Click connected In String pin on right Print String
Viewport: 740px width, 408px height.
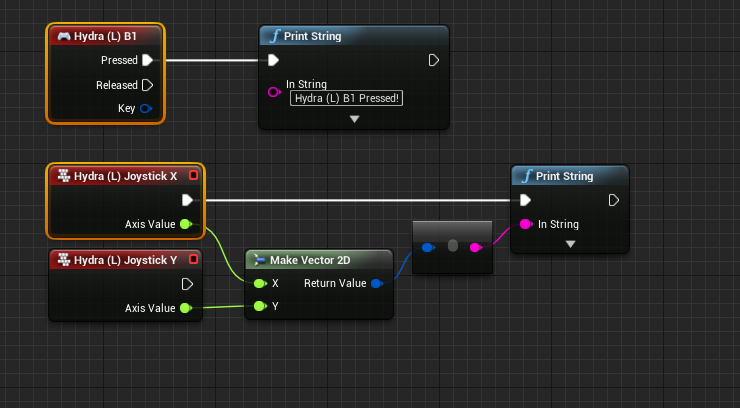click(526, 224)
